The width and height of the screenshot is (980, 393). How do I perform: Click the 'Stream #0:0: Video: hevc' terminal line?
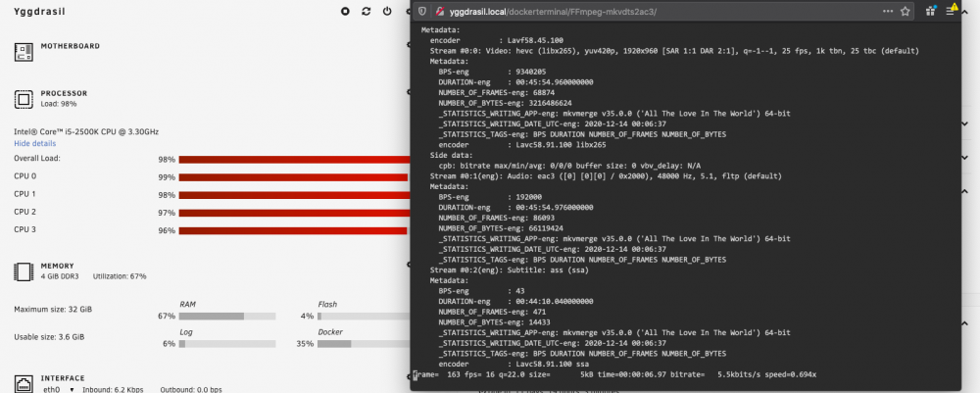[x=674, y=51]
